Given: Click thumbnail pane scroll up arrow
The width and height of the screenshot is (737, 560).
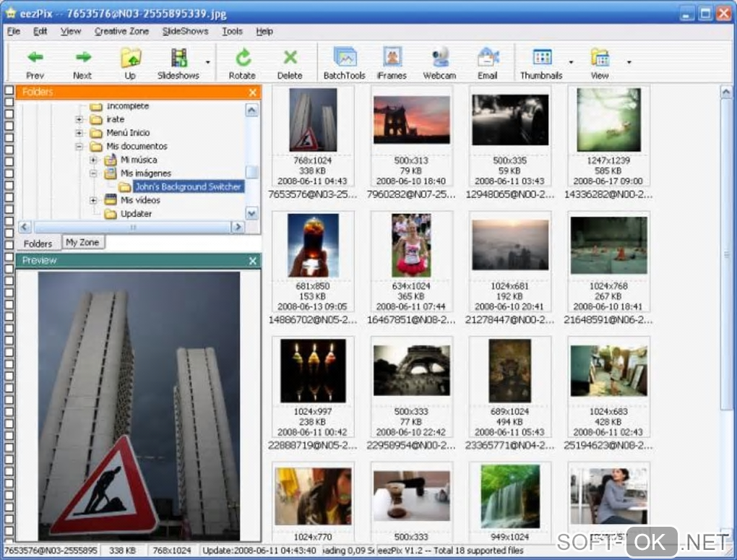Looking at the screenshot, I should 725,92.
